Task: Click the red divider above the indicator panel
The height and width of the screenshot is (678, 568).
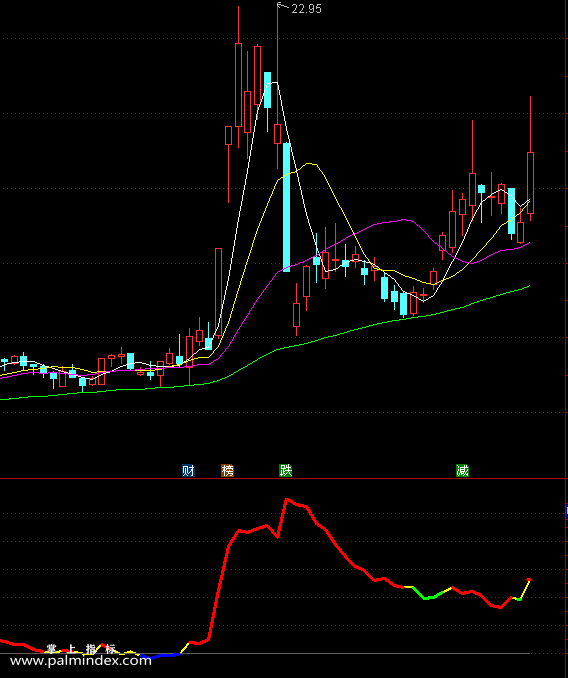Action: [284, 479]
